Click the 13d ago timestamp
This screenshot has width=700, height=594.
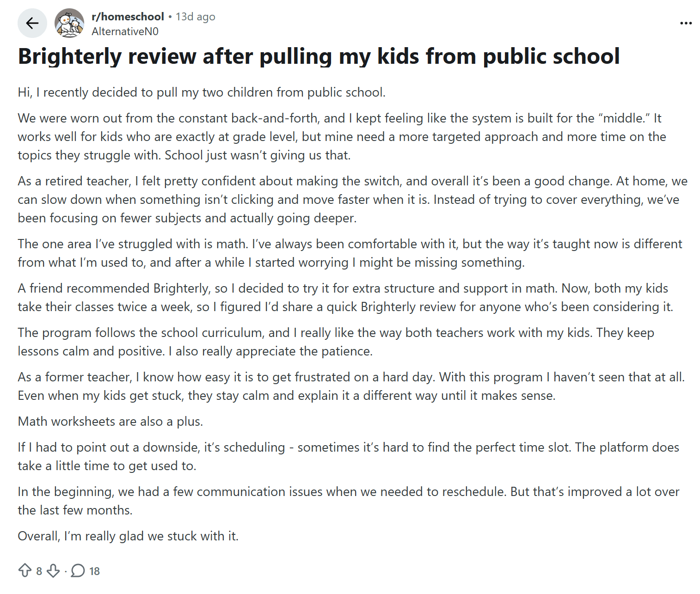click(195, 16)
